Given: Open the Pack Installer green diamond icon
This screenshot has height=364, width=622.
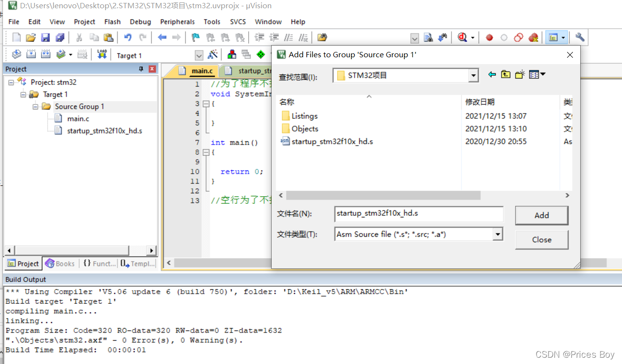Looking at the screenshot, I should [261, 54].
